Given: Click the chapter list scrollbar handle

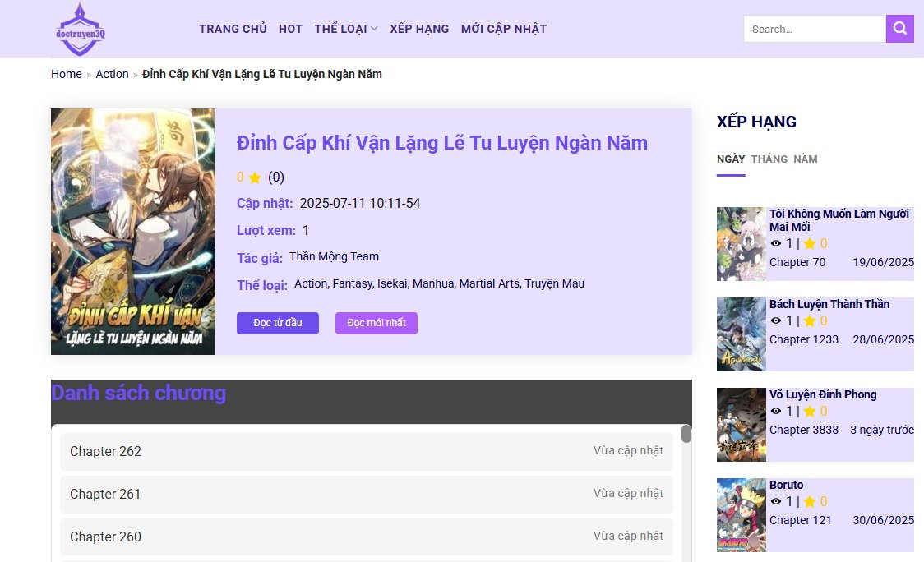Looking at the screenshot, I should 686,434.
